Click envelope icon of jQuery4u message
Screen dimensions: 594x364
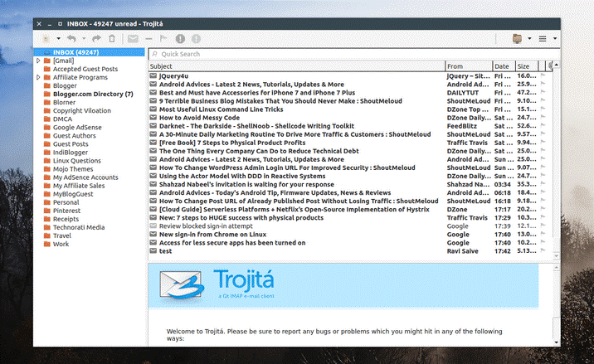click(x=153, y=75)
